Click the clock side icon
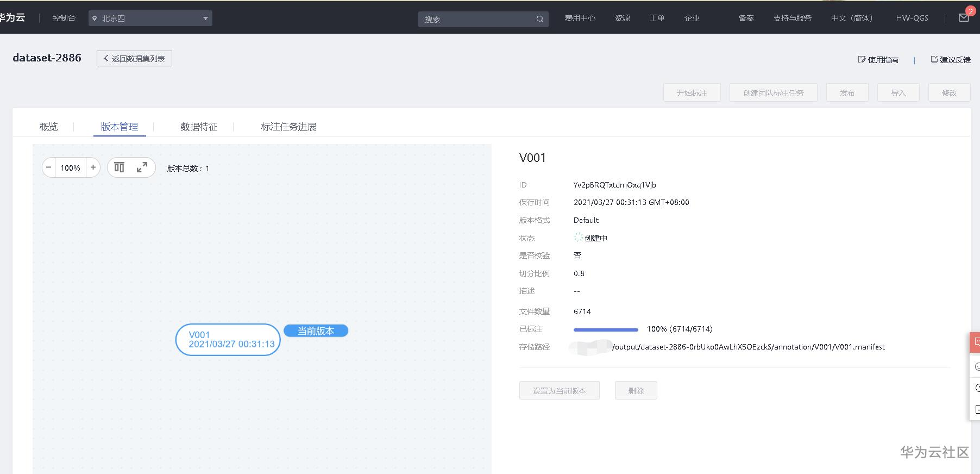980x474 pixels. (977, 388)
